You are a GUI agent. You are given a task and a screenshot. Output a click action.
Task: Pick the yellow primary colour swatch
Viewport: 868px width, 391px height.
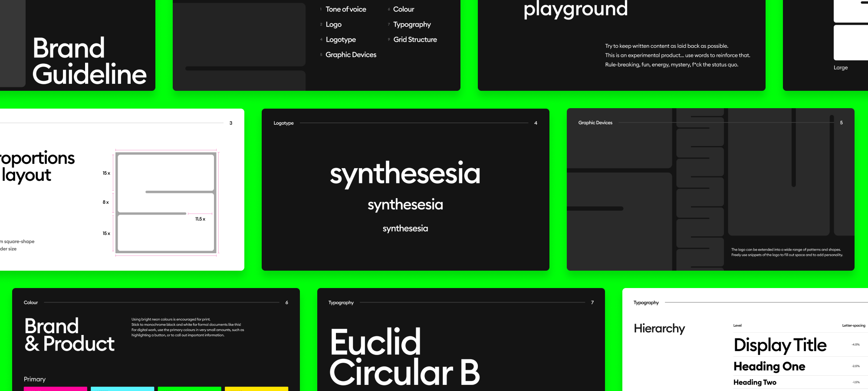(x=256, y=389)
